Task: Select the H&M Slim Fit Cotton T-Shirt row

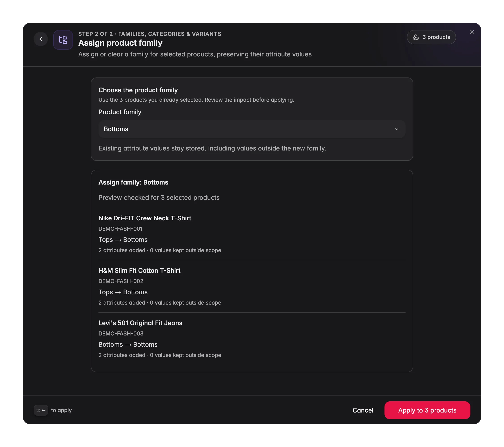Action: pos(252,286)
